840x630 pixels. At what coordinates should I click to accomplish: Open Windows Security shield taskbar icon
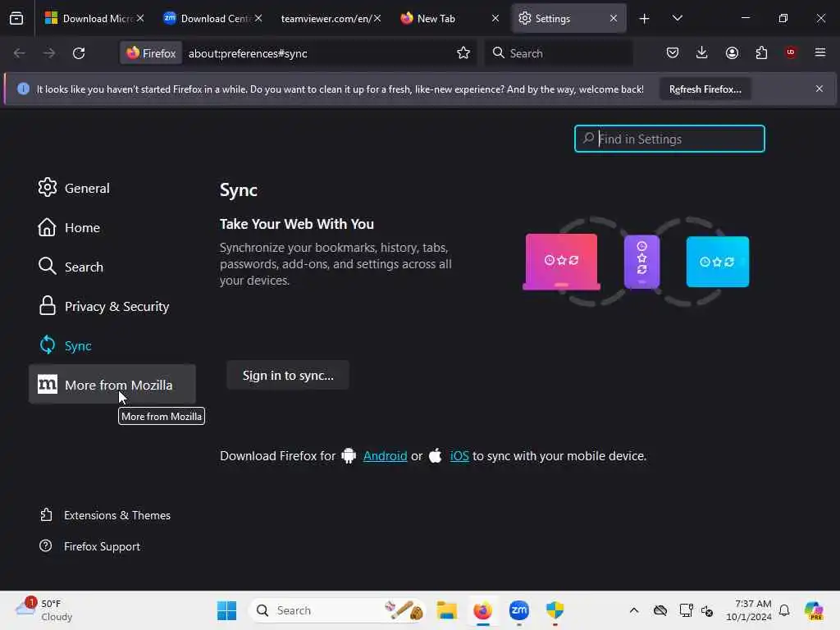(x=555, y=610)
